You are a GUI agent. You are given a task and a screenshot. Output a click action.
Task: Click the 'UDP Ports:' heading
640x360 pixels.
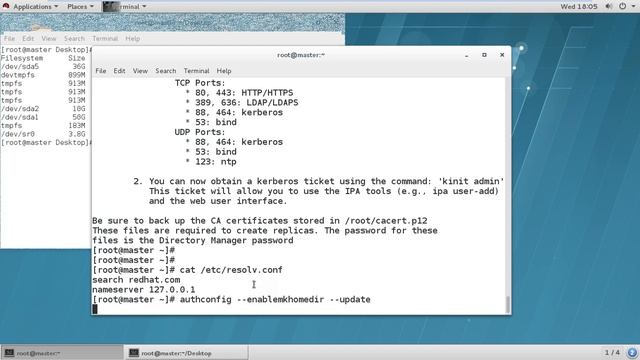pos(200,132)
